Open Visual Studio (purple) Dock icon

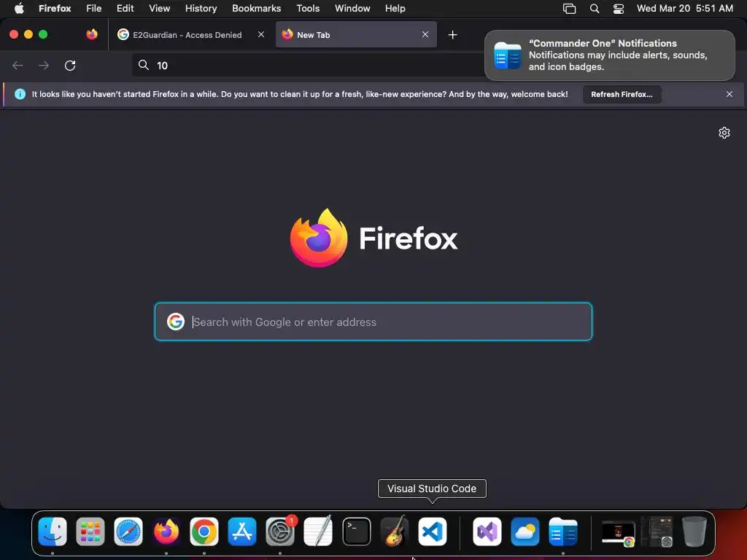point(487,532)
